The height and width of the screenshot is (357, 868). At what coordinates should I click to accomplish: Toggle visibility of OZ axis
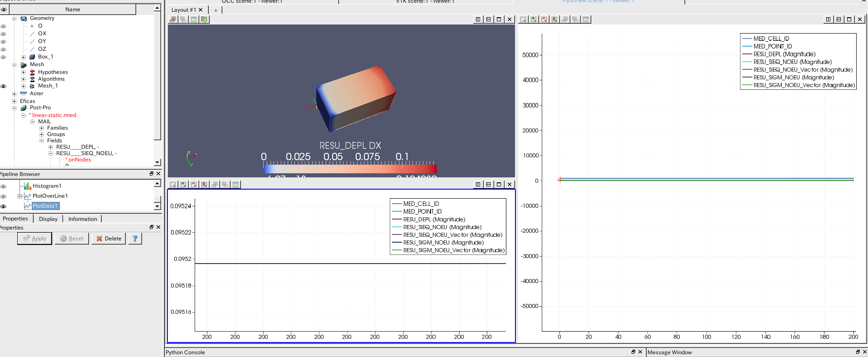point(4,49)
